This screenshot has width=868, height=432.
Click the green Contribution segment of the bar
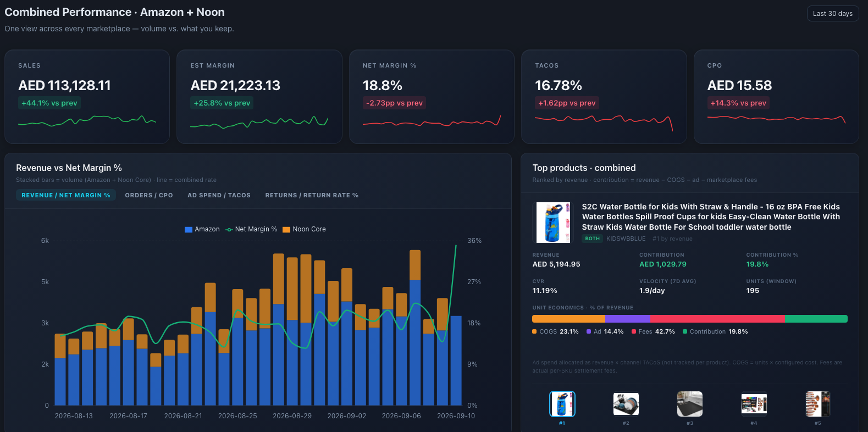click(816, 319)
